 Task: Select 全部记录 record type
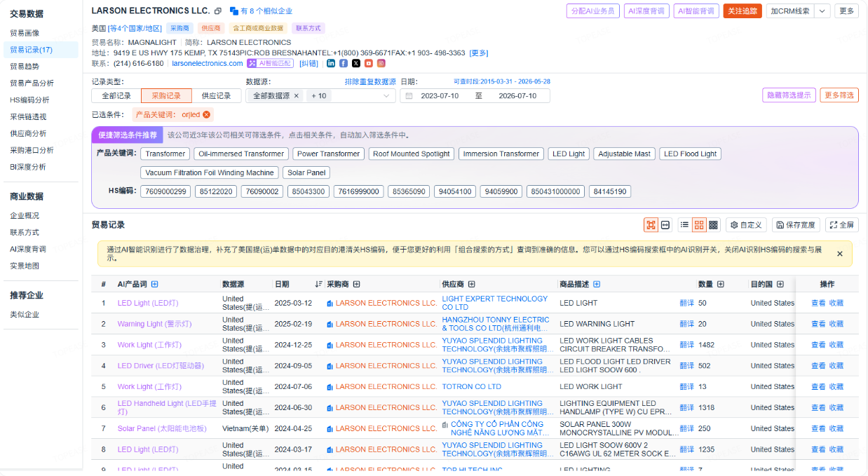click(116, 96)
